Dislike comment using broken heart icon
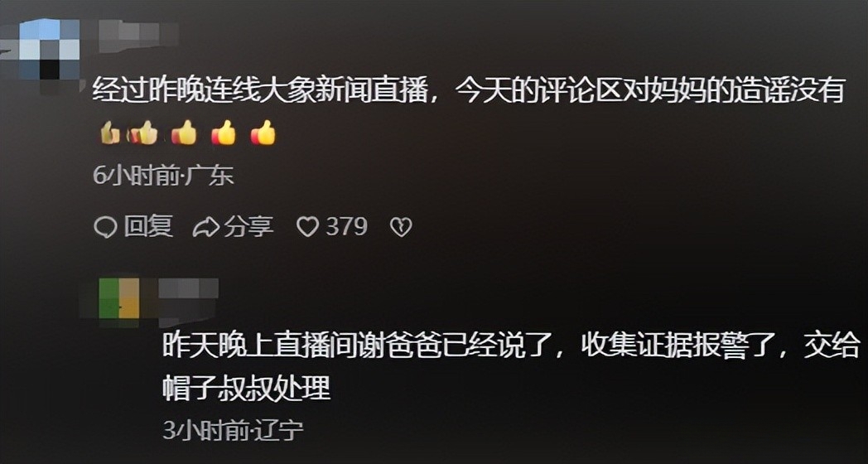This screenshot has width=868, height=464. [402, 227]
